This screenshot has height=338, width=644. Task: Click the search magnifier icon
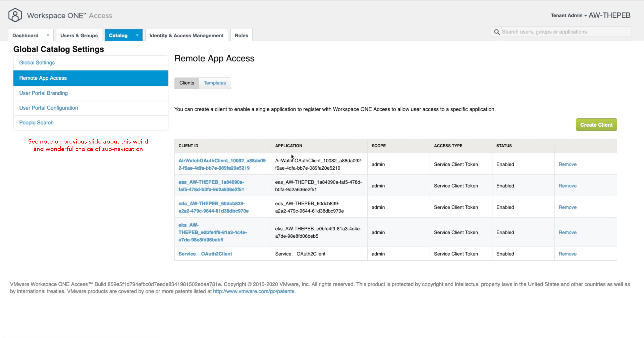tap(497, 32)
